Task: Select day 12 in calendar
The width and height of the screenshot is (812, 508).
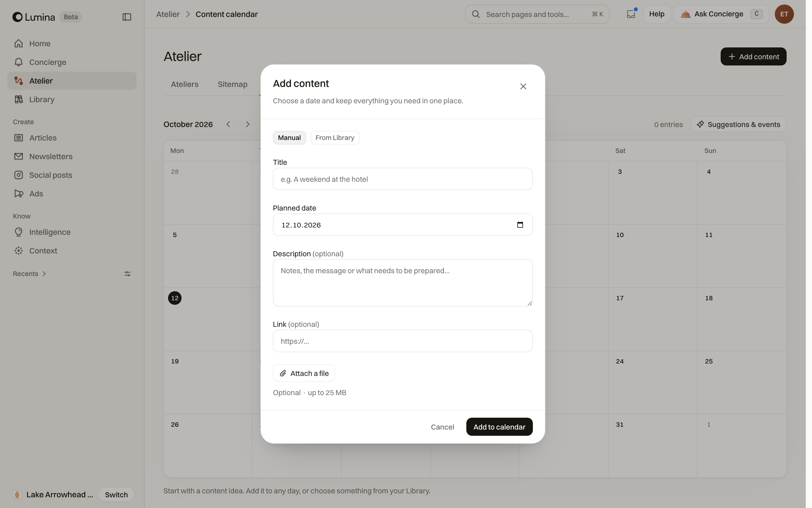Action: [x=175, y=298]
